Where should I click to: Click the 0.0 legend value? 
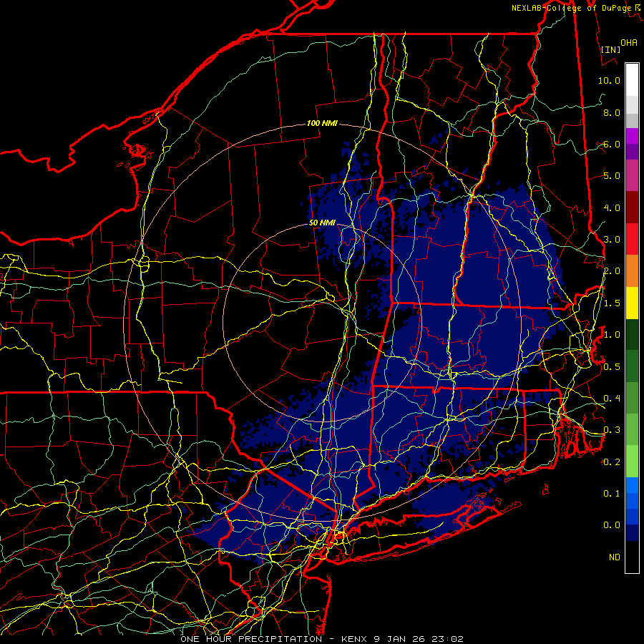pos(612,525)
